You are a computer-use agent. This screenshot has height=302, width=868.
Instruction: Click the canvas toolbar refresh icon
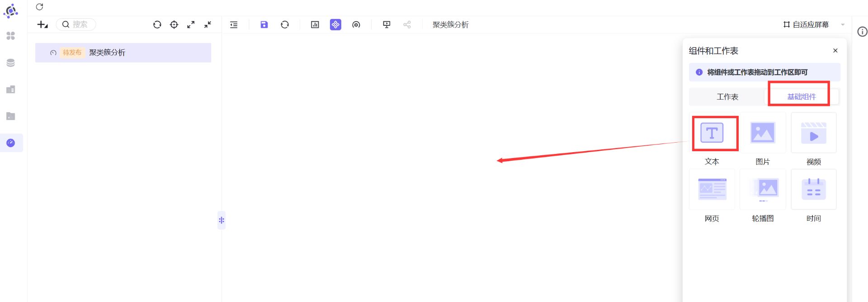(285, 24)
